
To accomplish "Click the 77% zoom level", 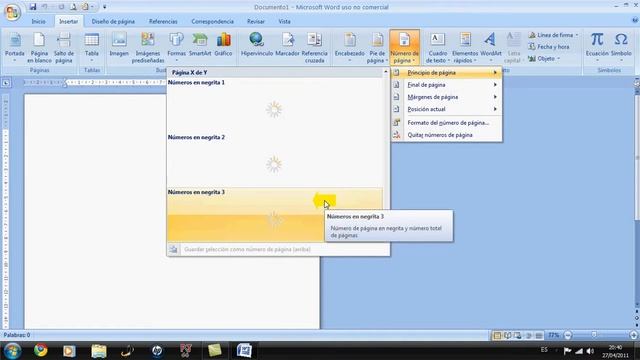I will point(553,335).
